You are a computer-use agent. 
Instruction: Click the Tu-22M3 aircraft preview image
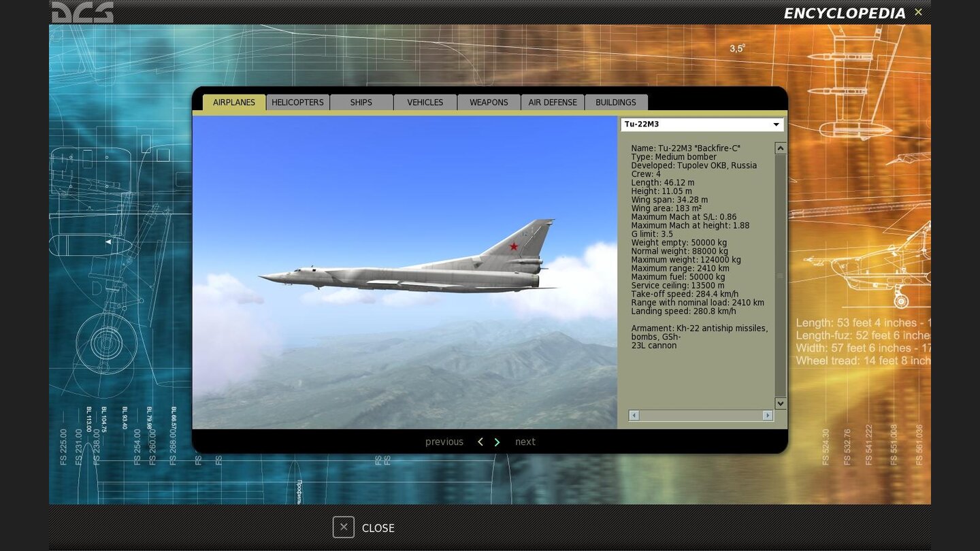coord(405,272)
